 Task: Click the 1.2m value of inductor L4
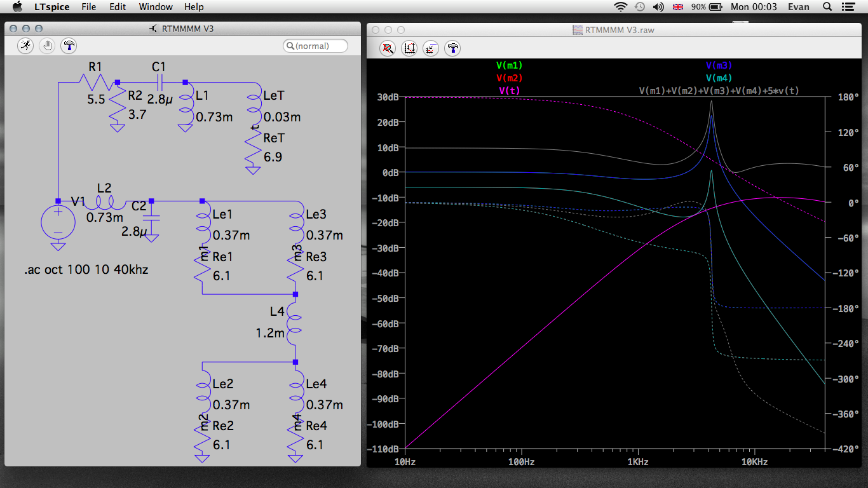pos(270,333)
